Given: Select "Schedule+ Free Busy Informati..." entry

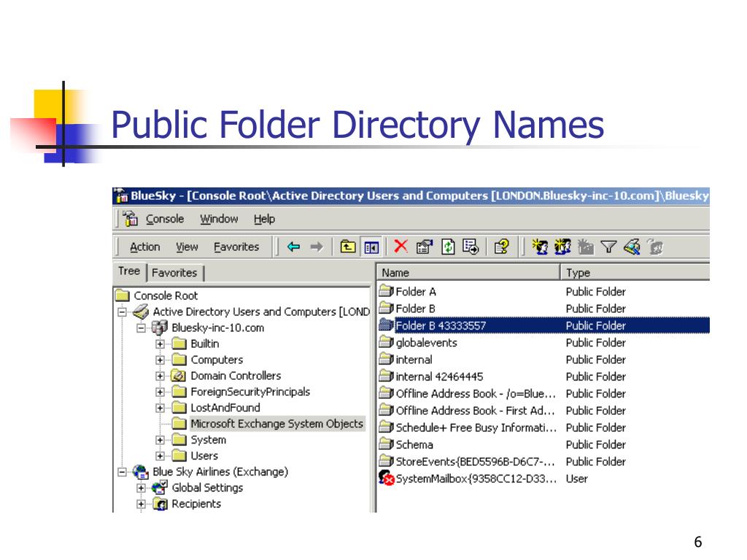Looking at the screenshot, I should click(x=476, y=427).
